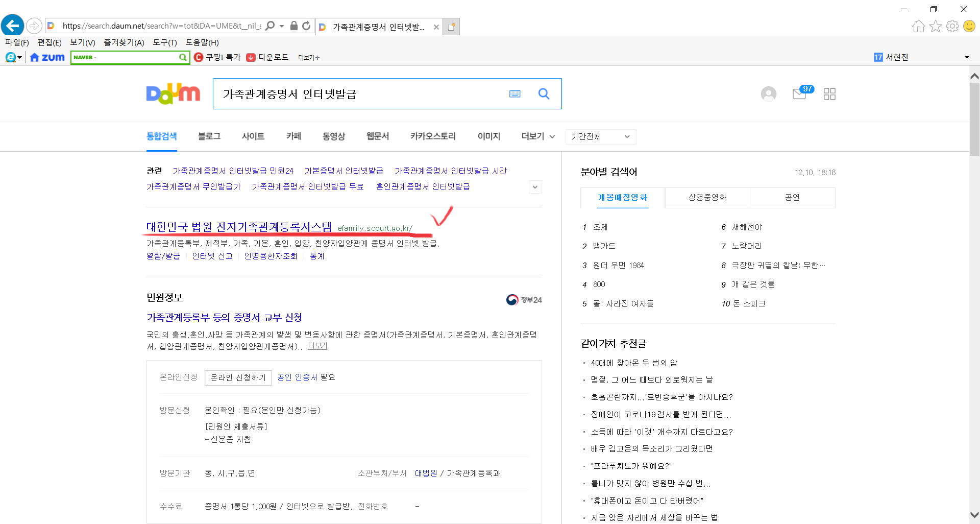
Task: Click the smiley feedback icon
Action: tap(969, 26)
